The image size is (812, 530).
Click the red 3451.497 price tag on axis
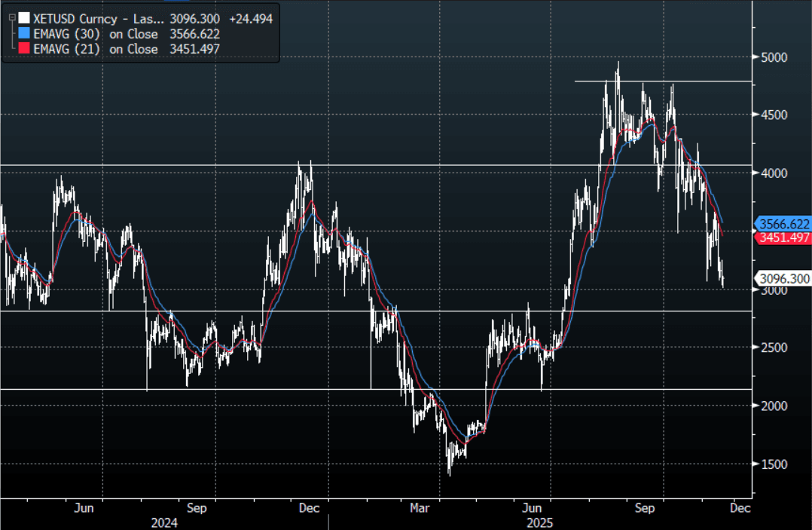point(783,237)
